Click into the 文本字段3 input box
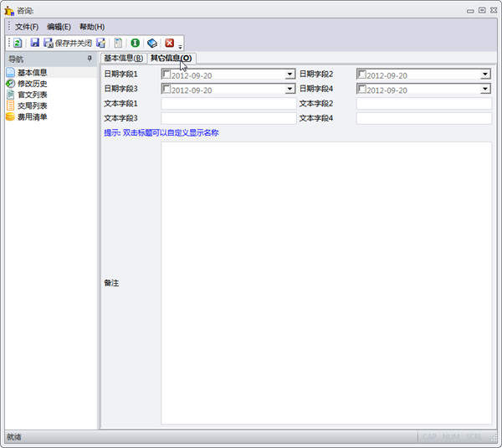The height and width of the screenshot is (448, 502). (x=228, y=118)
